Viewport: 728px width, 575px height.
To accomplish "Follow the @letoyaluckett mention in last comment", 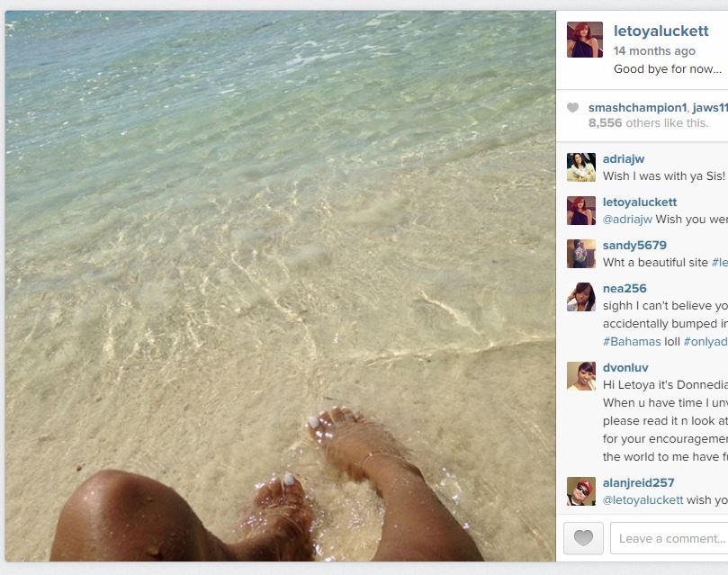I will (643, 499).
